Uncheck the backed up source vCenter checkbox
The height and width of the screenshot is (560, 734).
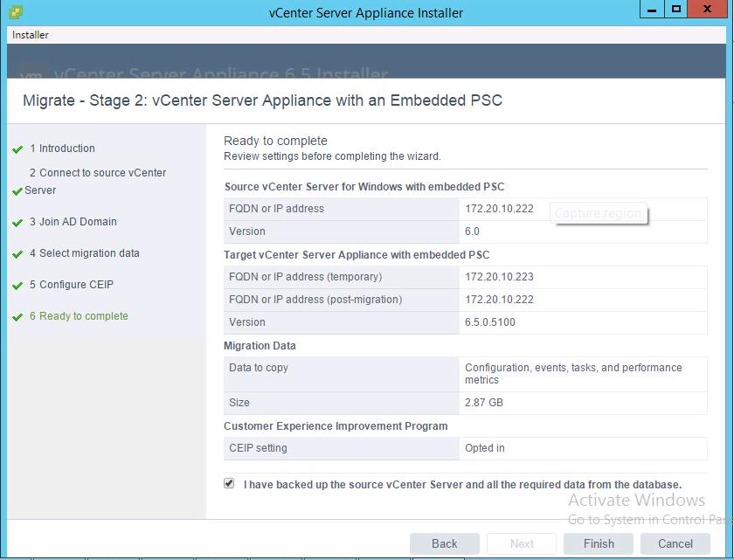229,483
